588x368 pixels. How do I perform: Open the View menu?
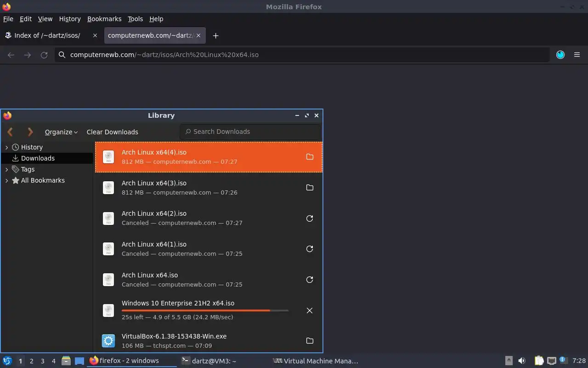pos(45,19)
